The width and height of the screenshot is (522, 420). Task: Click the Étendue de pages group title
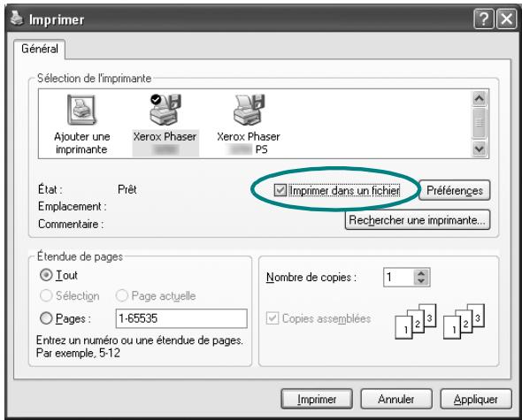80,256
